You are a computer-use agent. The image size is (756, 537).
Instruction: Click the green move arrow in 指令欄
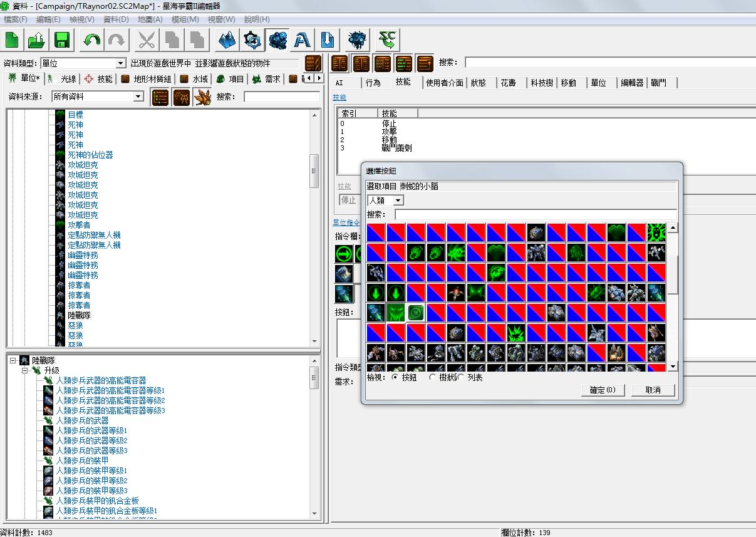pyautogui.click(x=343, y=254)
